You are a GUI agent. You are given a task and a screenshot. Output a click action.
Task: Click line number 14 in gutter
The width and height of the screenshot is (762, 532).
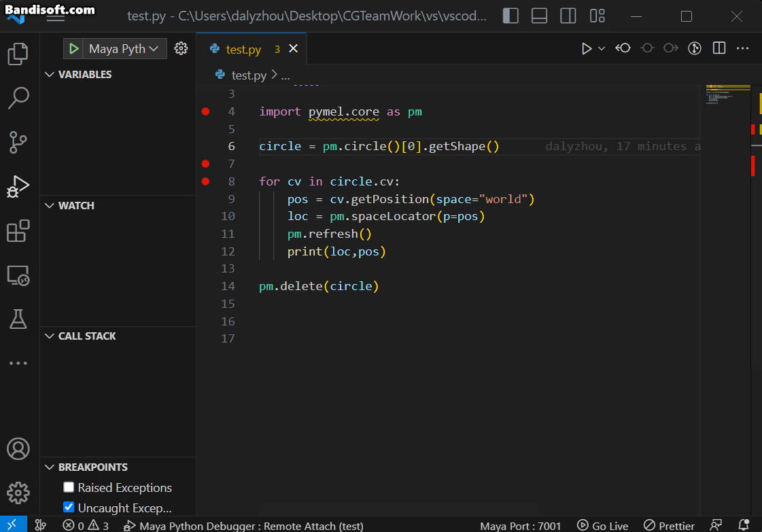click(228, 286)
